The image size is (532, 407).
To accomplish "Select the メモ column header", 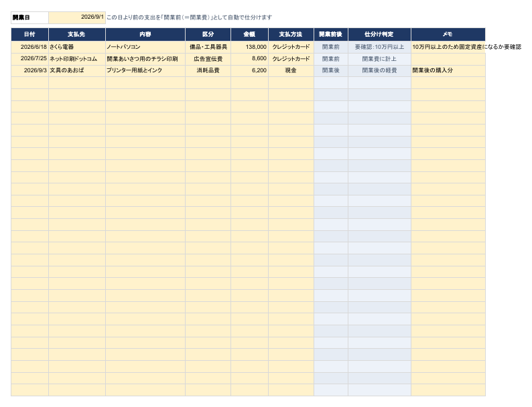I will pyautogui.click(x=448, y=35).
